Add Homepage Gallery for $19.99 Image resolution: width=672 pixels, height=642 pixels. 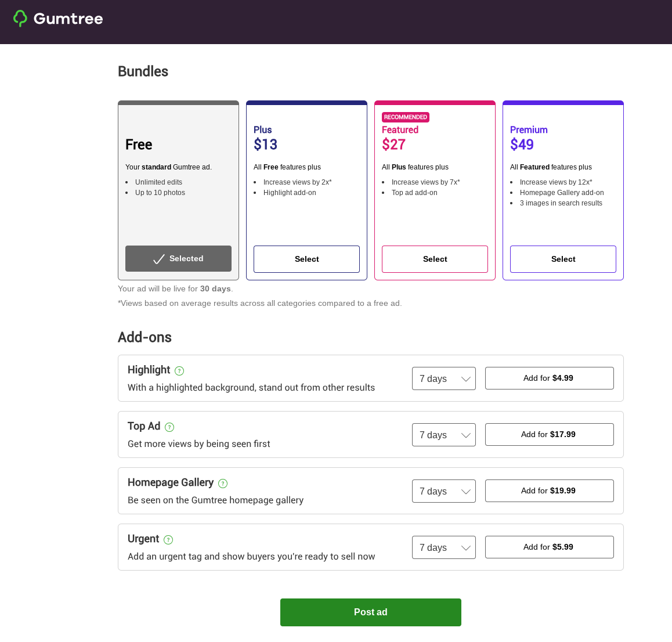pyautogui.click(x=549, y=491)
